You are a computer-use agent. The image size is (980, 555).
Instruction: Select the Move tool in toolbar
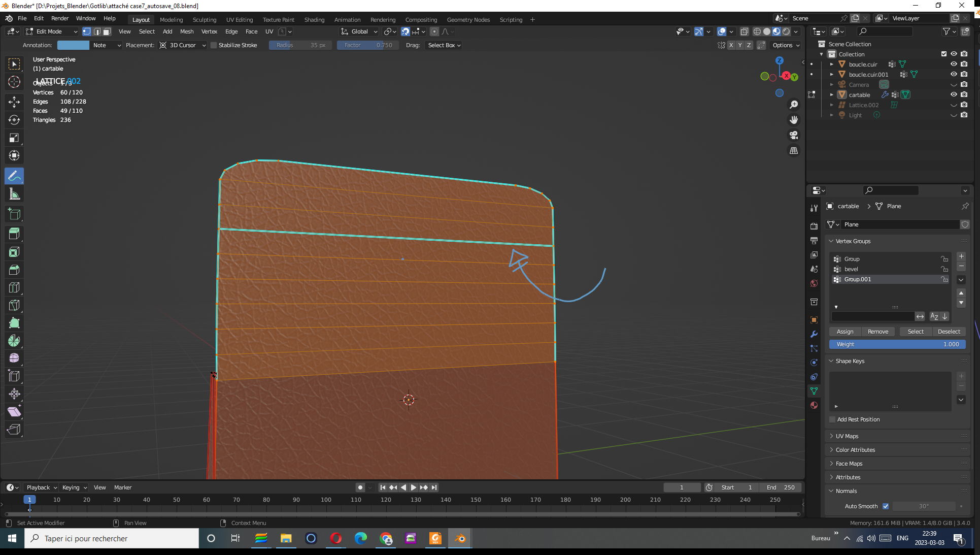tap(14, 102)
